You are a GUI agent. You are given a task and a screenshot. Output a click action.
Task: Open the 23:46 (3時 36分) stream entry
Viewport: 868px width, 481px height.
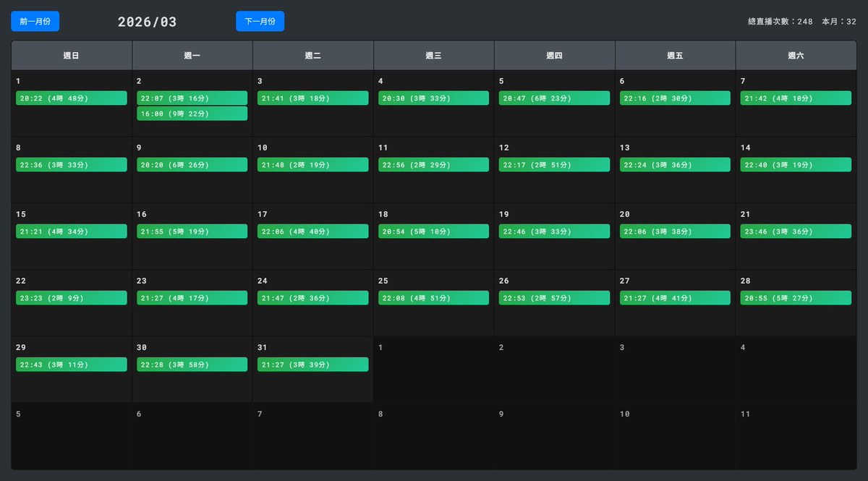click(x=796, y=231)
